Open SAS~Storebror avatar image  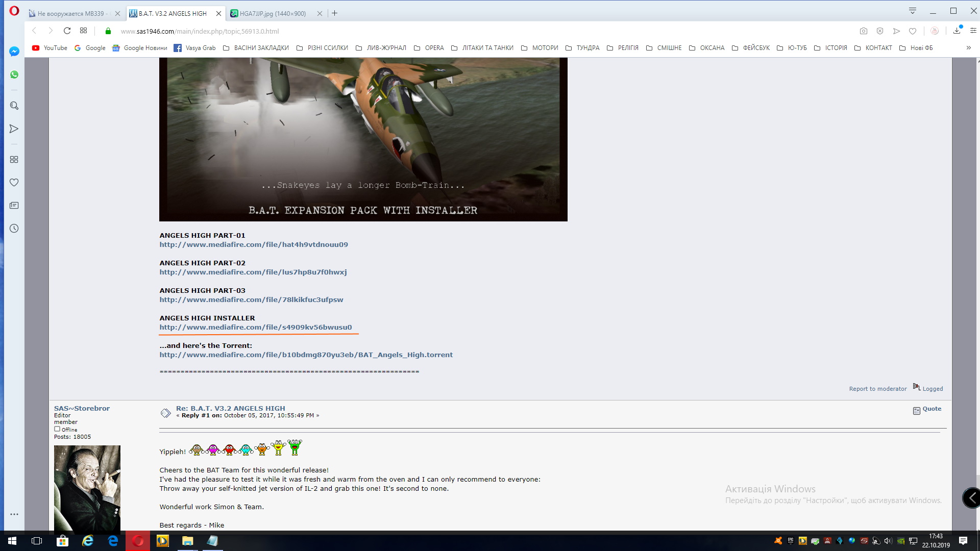pos(87,489)
